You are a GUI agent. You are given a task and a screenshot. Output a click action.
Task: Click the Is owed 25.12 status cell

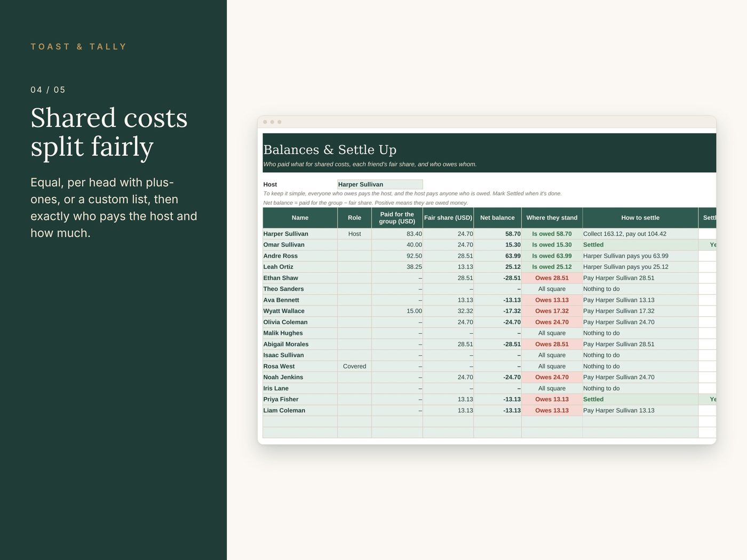coord(552,267)
